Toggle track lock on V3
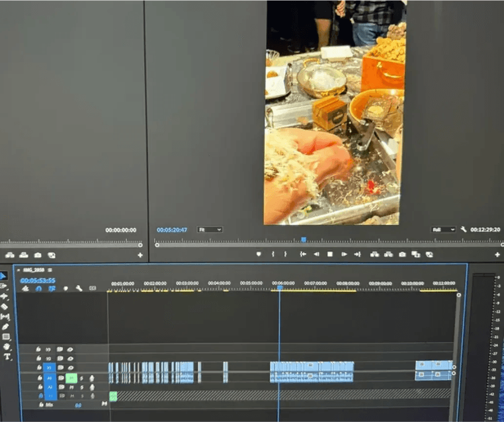This screenshot has width=504, height=422. pyautogui.click(x=38, y=349)
